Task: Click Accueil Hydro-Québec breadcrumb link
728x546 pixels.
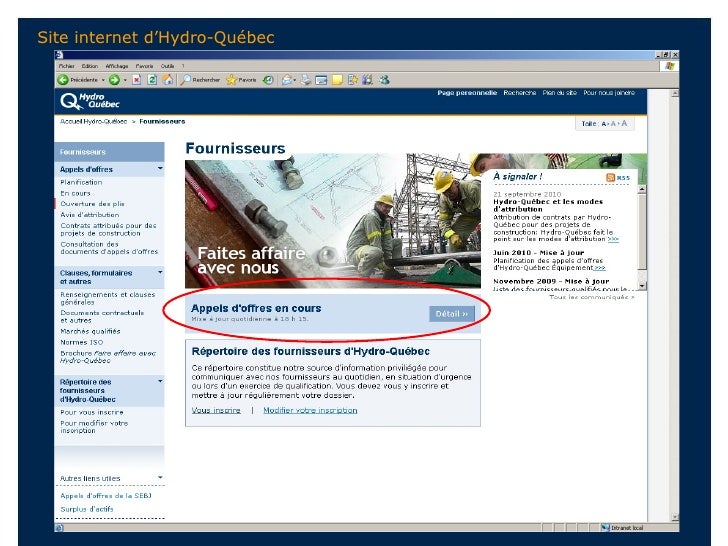Action: pos(93,122)
